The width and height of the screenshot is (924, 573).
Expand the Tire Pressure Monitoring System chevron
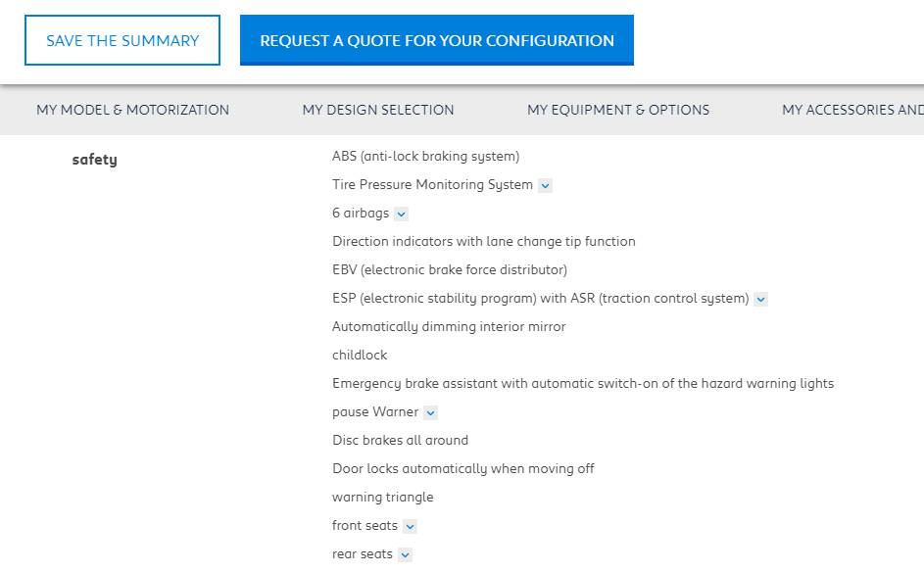(545, 185)
